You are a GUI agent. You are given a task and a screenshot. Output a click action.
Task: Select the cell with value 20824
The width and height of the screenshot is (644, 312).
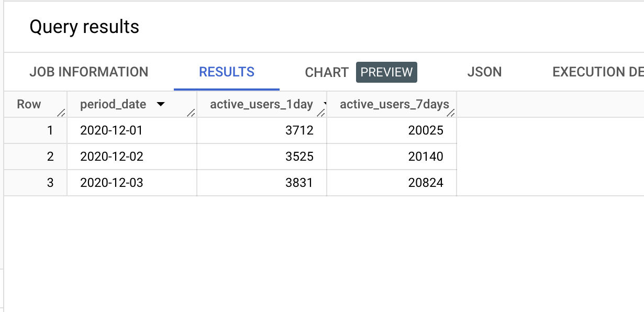pos(392,183)
